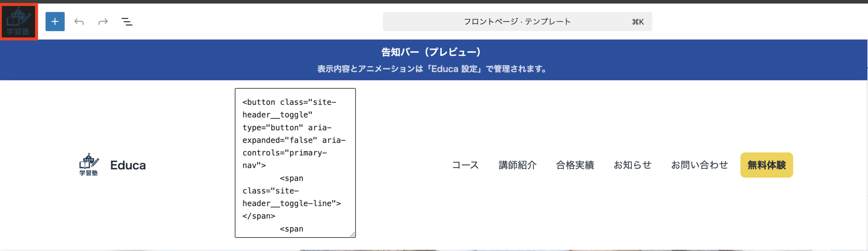Image resolution: width=868 pixels, height=251 pixels.
Task: Select the お問い合わせ navigation link
Action: (x=699, y=165)
